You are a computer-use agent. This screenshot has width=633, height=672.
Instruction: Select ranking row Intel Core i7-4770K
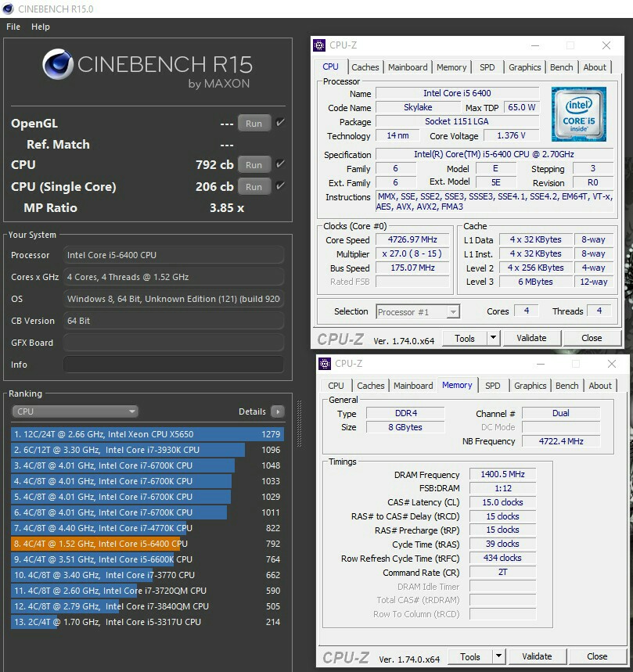click(x=147, y=528)
